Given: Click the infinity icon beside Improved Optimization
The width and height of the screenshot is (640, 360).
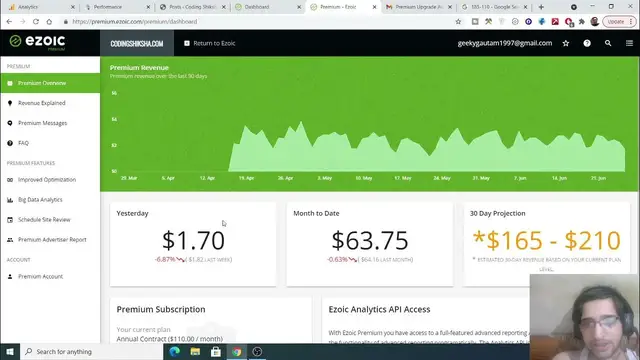Looking at the screenshot, I should (10, 180).
